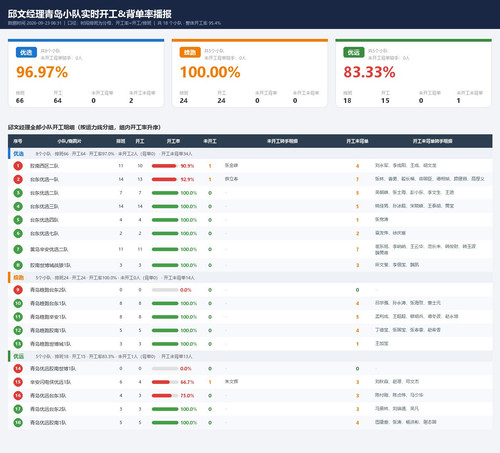Click the team name in rank 15 row
Screen dimensions: 500x453
point(50,382)
